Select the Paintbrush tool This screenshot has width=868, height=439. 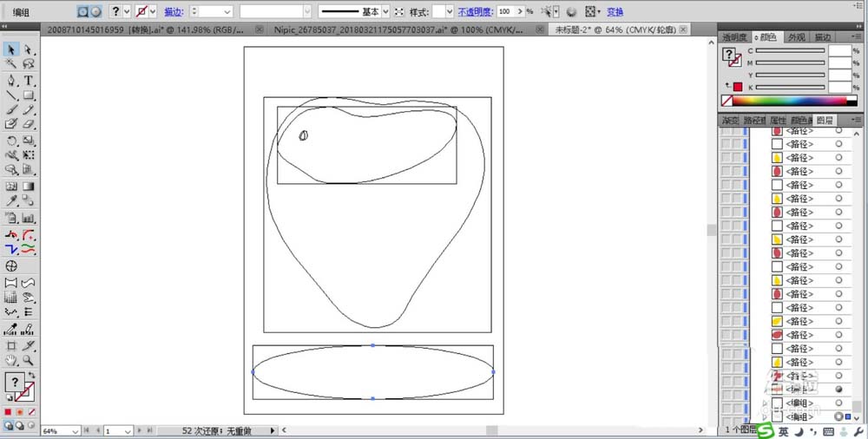11,109
